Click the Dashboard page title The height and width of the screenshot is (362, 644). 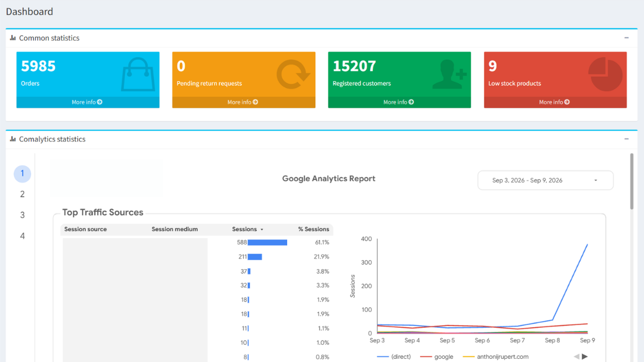pyautogui.click(x=30, y=11)
